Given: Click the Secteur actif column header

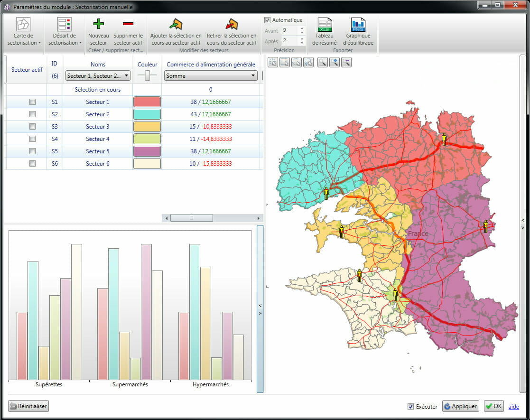Looking at the screenshot, I should [x=27, y=70].
